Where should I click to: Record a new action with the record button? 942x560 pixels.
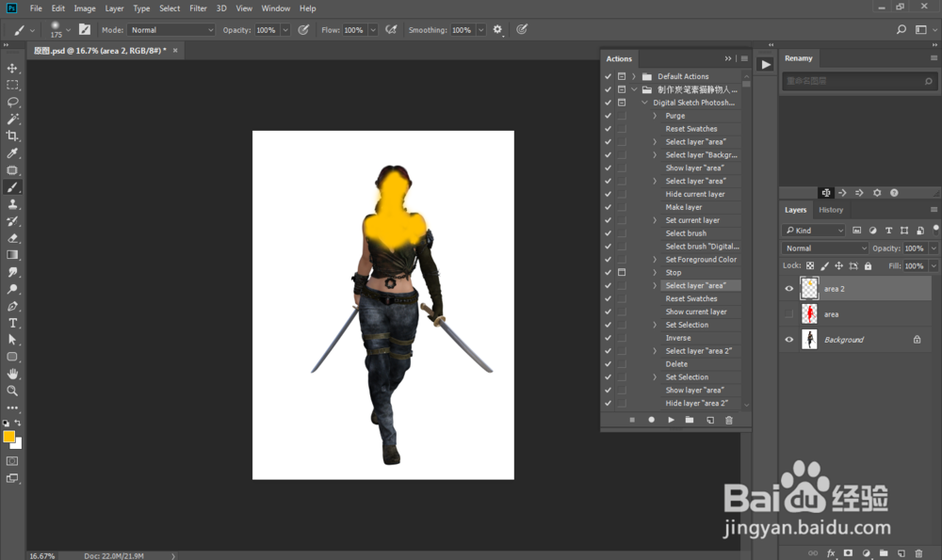pos(651,420)
